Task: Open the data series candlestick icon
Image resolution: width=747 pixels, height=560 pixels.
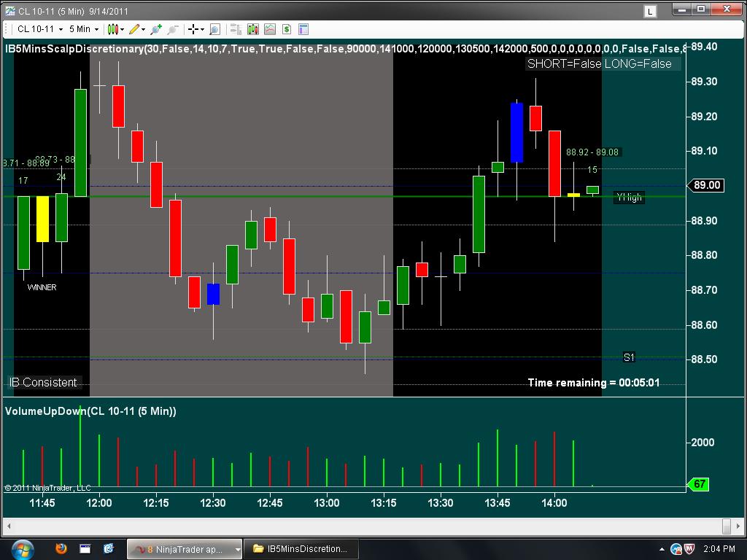Action: click(253, 29)
